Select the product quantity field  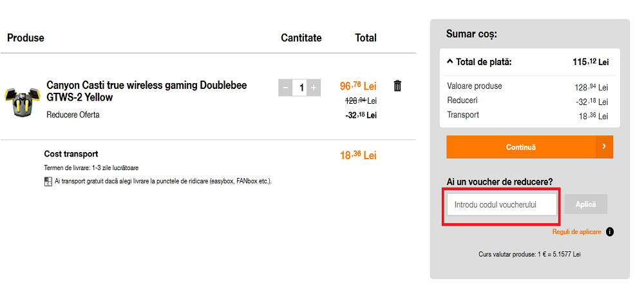(x=299, y=88)
